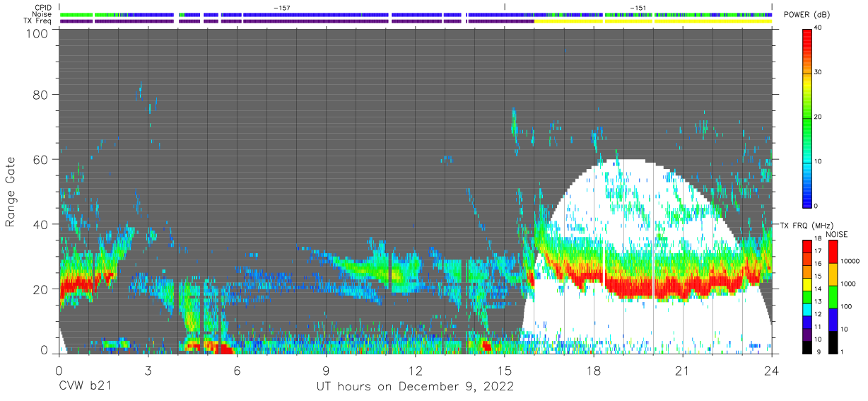This screenshot has width=868, height=401.
Task: Click the 15 label on TX FRQ scale
Action: point(819,277)
